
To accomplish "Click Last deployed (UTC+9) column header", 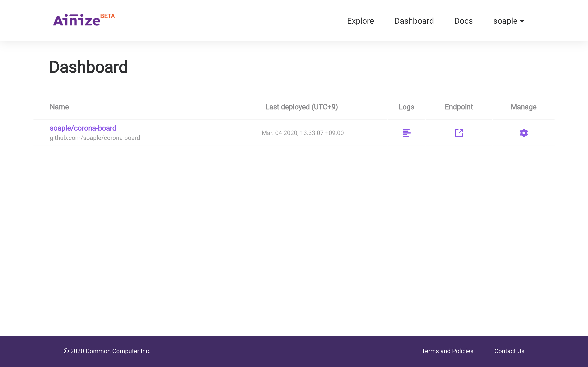I will point(301,107).
